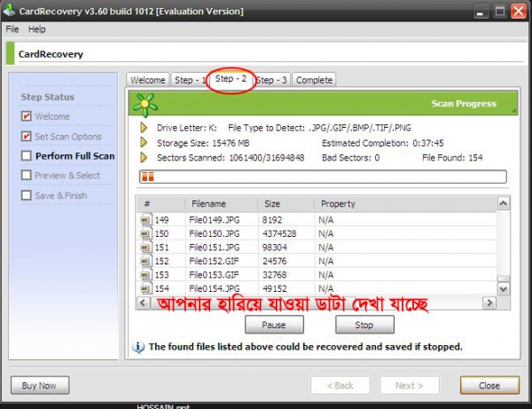Switch to the Step - 1 tab
Viewport: 532px width, 409px height.
coord(189,80)
